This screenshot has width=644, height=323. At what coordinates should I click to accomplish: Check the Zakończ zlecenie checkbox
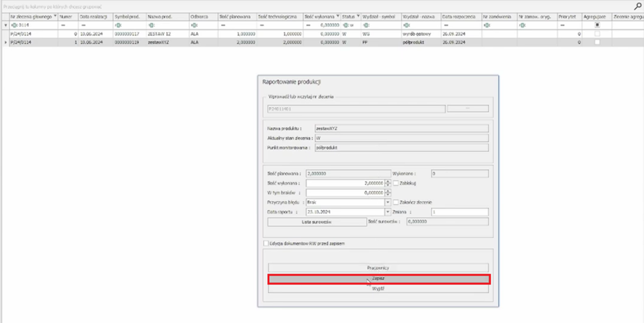tap(395, 202)
